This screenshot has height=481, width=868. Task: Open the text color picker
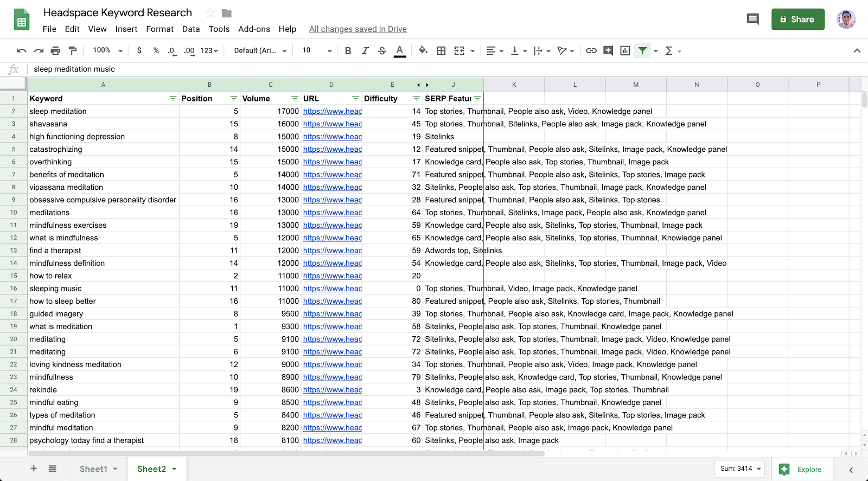400,50
